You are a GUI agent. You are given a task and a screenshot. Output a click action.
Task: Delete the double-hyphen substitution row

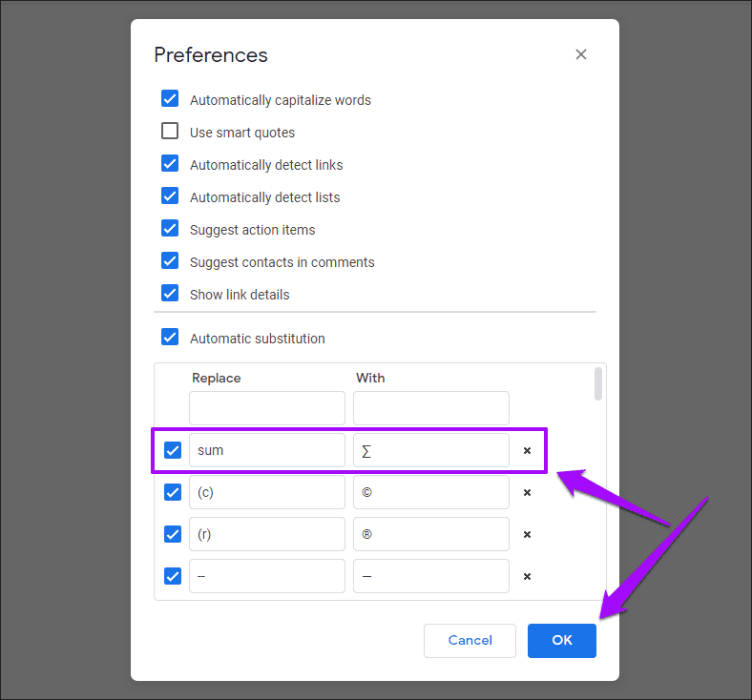pos(527,576)
